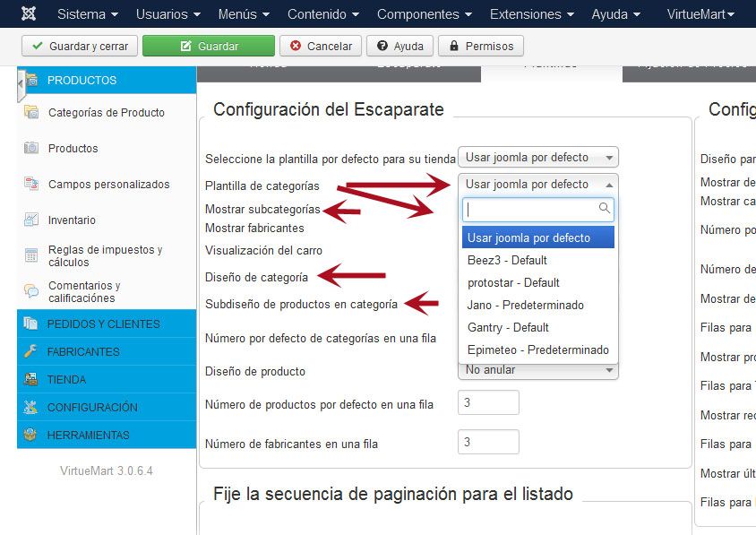Screen dimensions: 756x535
Task: Click the Comentarios speech bubble icon
Action: point(31,291)
